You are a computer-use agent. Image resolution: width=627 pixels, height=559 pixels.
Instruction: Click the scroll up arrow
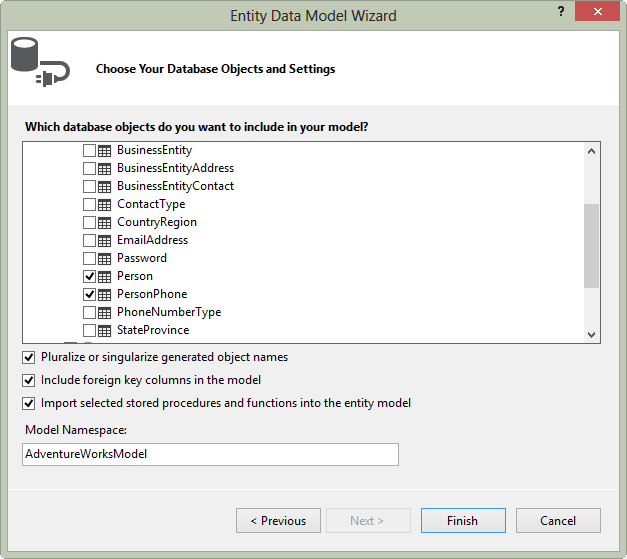(x=591, y=152)
